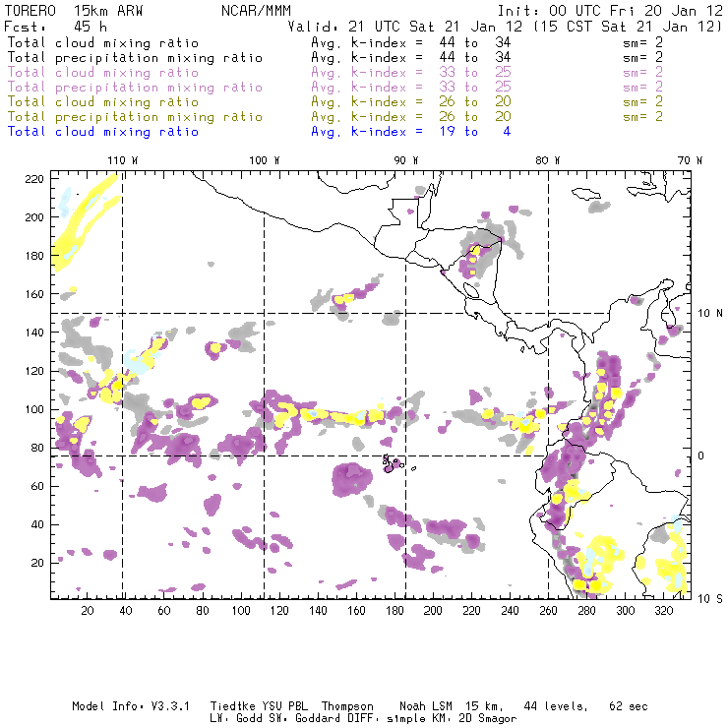This screenshot has width=728, height=728.
Task: Click the black 'Total precipitation mixing ratio' legend line
Action: [x=135, y=58]
